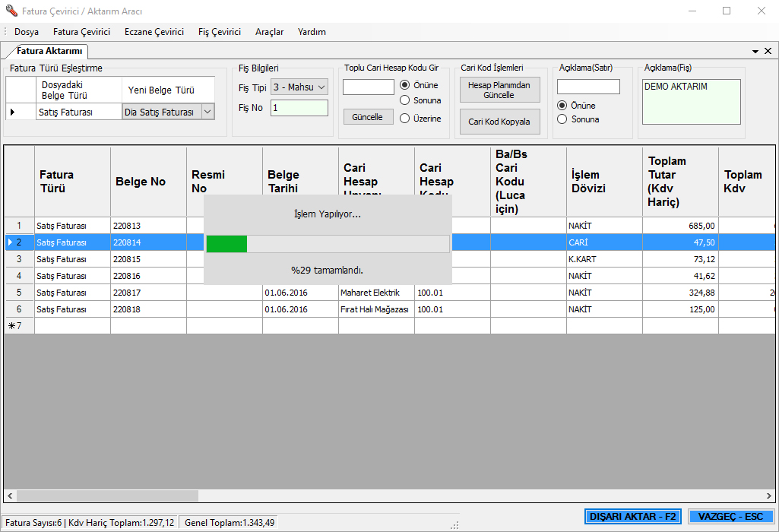779x532 pixels.
Task: Click the Satış Faturası cell under Dosyadaki Belge Türü
Action: click(x=79, y=112)
